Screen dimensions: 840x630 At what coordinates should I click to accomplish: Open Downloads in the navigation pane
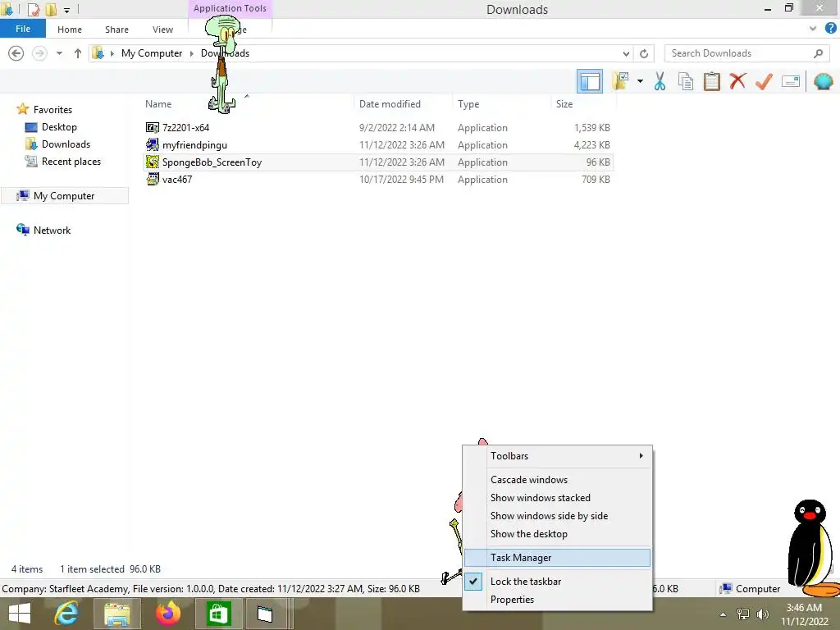pyautogui.click(x=66, y=144)
